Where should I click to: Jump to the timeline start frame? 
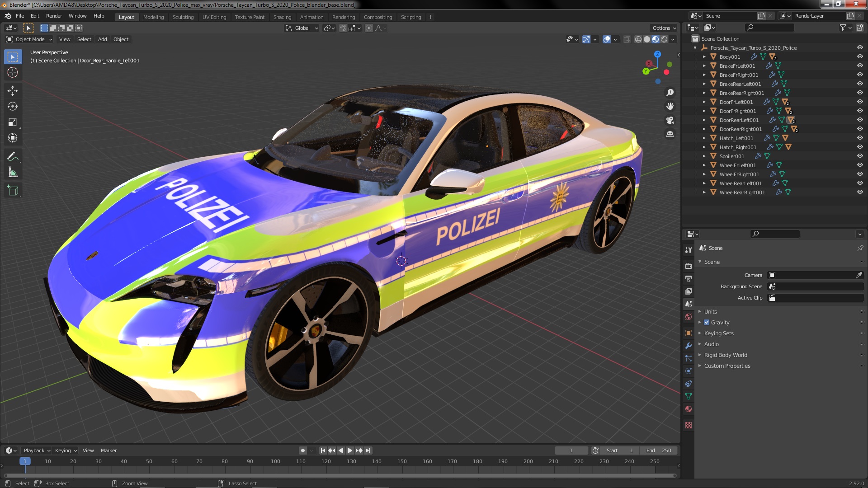pyautogui.click(x=323, y=450)
